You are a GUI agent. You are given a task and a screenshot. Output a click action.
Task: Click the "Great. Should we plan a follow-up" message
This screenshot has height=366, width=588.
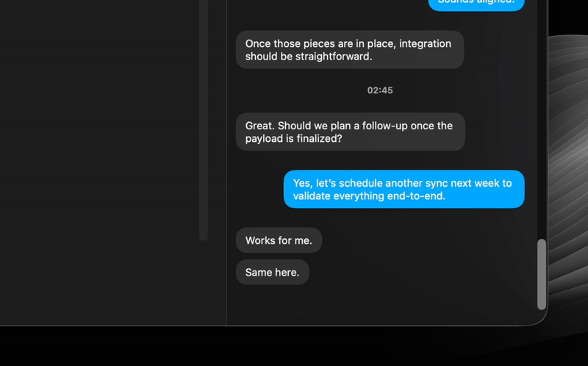351,132
